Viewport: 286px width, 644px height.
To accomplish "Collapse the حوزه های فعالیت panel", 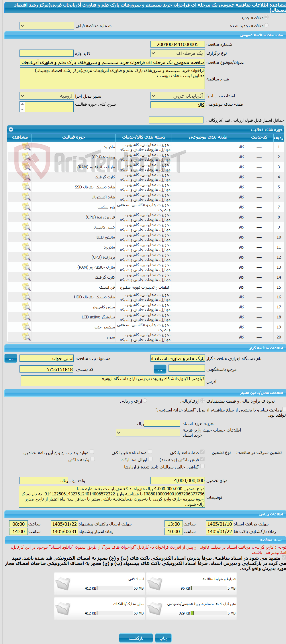I will click(11, 129).
